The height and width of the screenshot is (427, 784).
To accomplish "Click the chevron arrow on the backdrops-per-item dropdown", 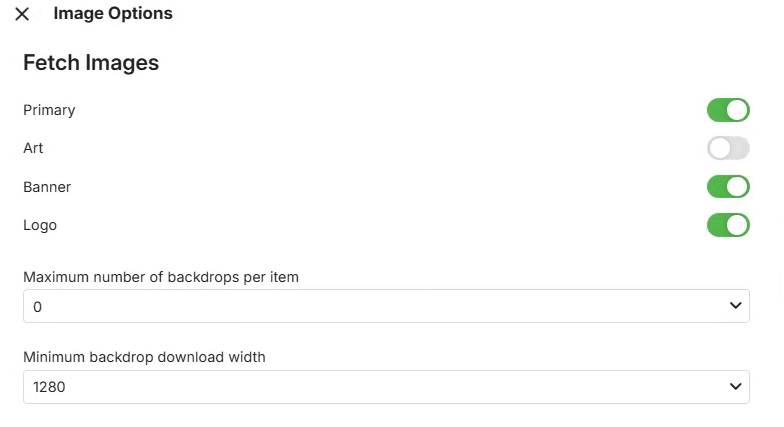I will pos(736,306).
